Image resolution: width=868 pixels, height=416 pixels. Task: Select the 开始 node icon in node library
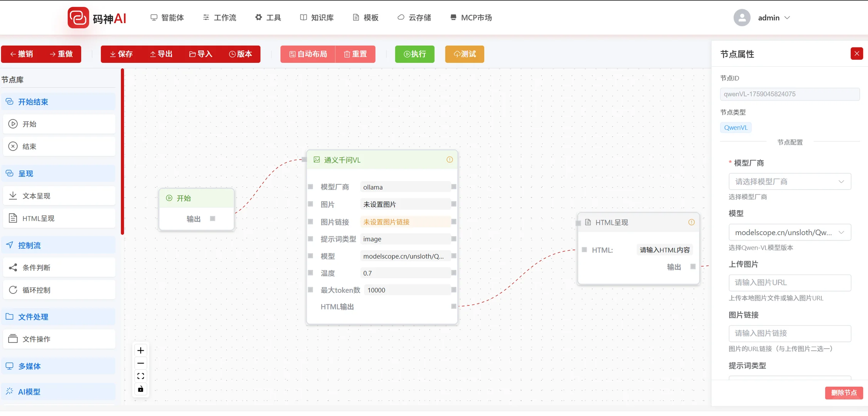coord(13,124)
